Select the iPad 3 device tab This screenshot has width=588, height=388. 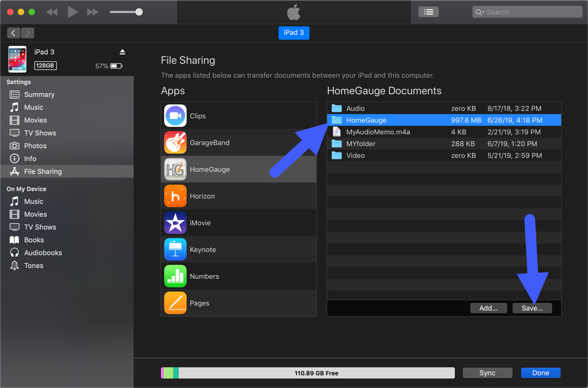point(293,32)
